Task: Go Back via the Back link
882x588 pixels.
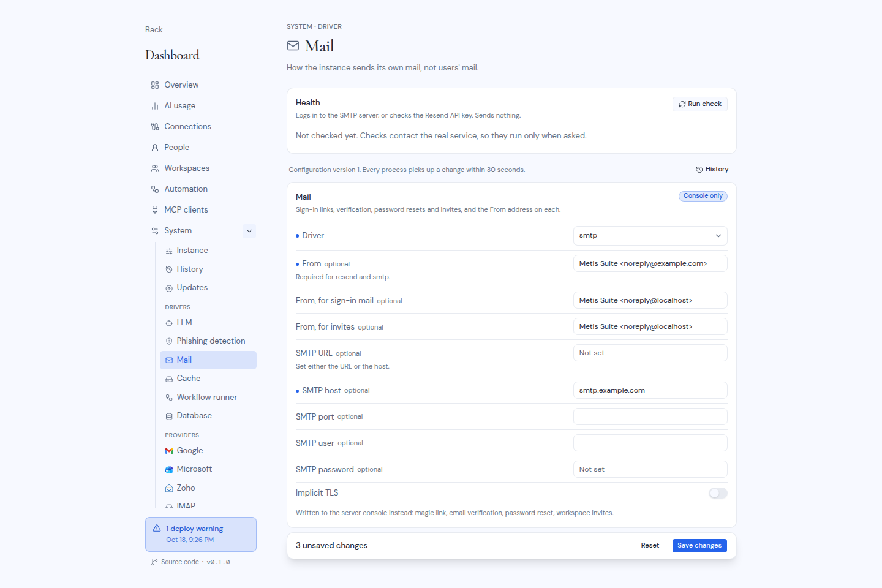Action: coord(154,30)
